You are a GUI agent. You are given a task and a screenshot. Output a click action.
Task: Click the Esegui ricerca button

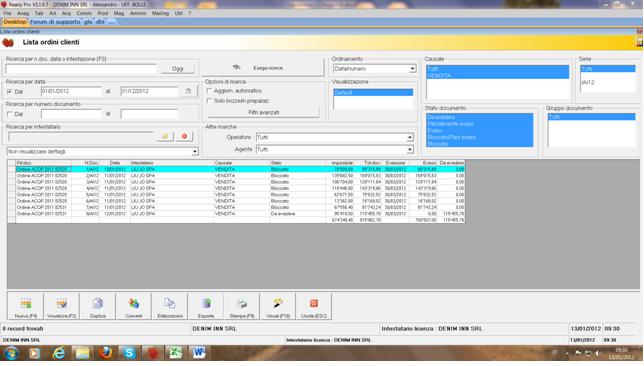pos(263,68)
